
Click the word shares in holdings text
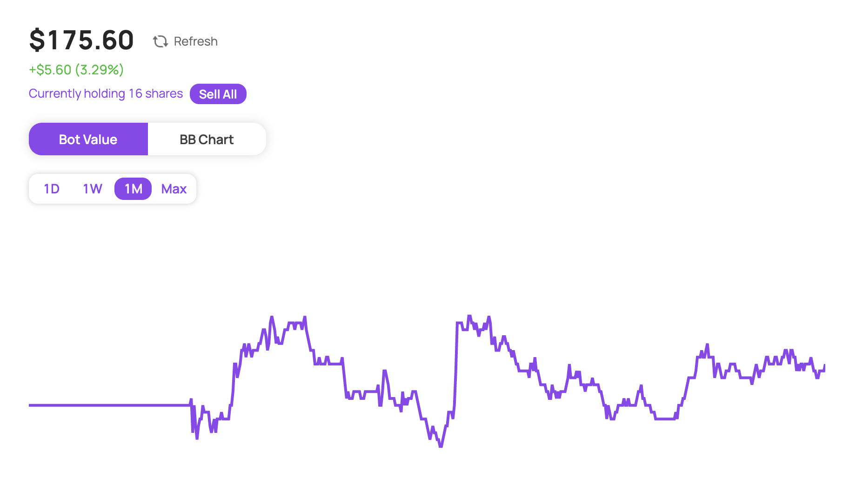click(164, 93)
